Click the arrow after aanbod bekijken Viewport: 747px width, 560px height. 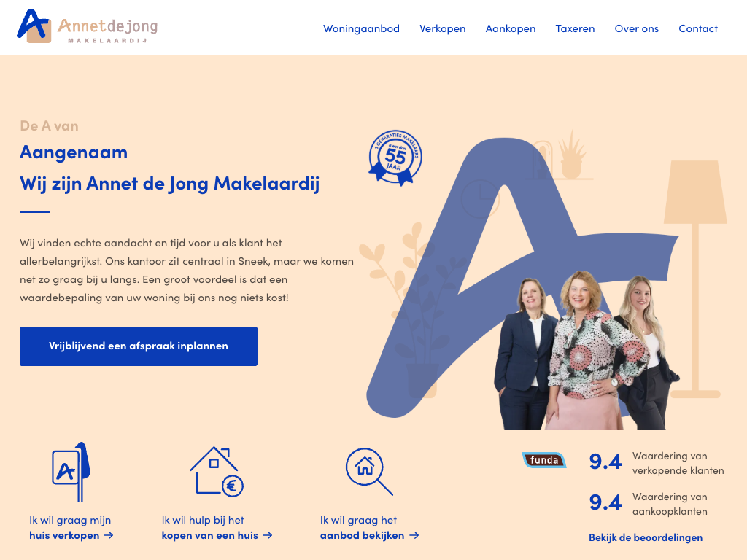pyautogui.click(x=414, y=535)
